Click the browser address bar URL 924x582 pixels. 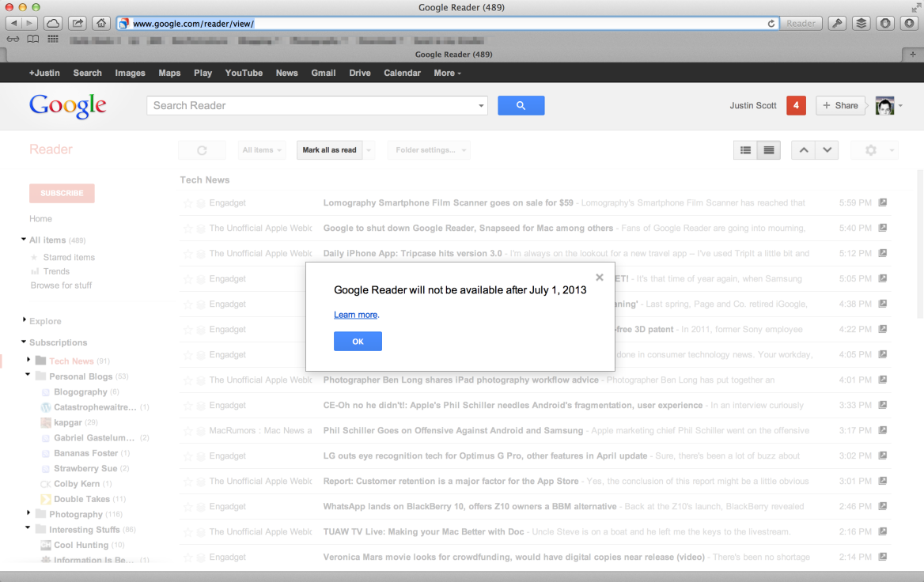pos(193,24)
